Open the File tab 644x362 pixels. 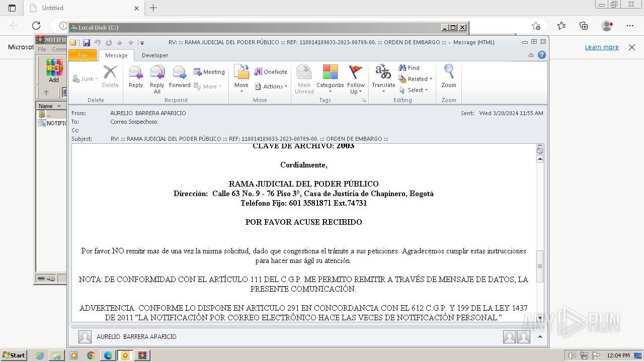[x=83, y=55]
